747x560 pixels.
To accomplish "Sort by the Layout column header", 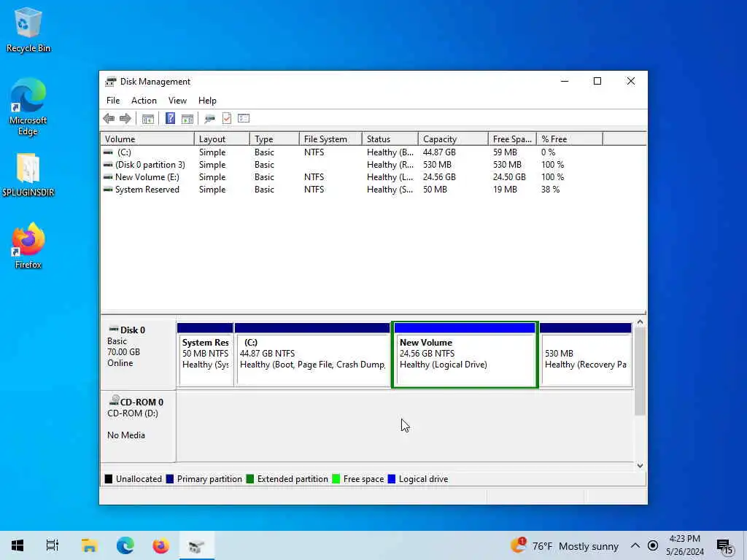I will point(222,139).
